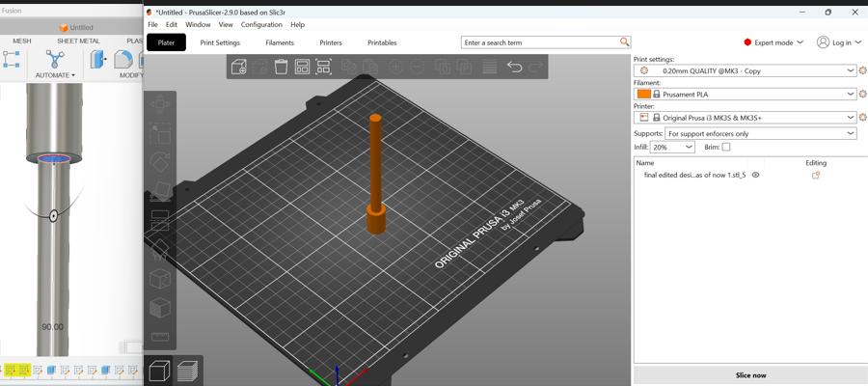Click the gear icon beside Printer preset
The height and width of the screenshot is (386, 868).
(862, 118)
